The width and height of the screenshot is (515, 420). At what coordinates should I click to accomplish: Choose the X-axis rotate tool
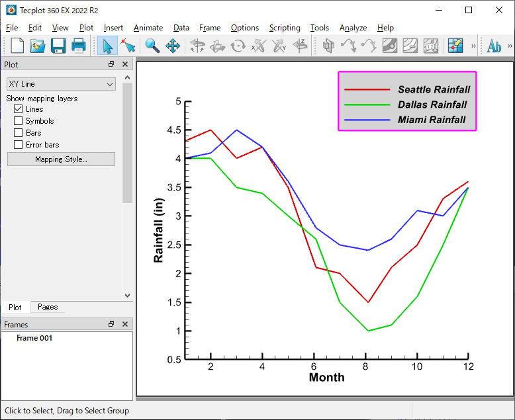point(258,46)
